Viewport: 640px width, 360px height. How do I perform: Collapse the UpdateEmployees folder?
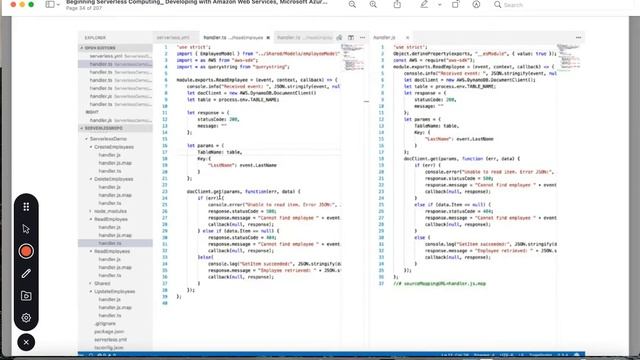point(114,291)
